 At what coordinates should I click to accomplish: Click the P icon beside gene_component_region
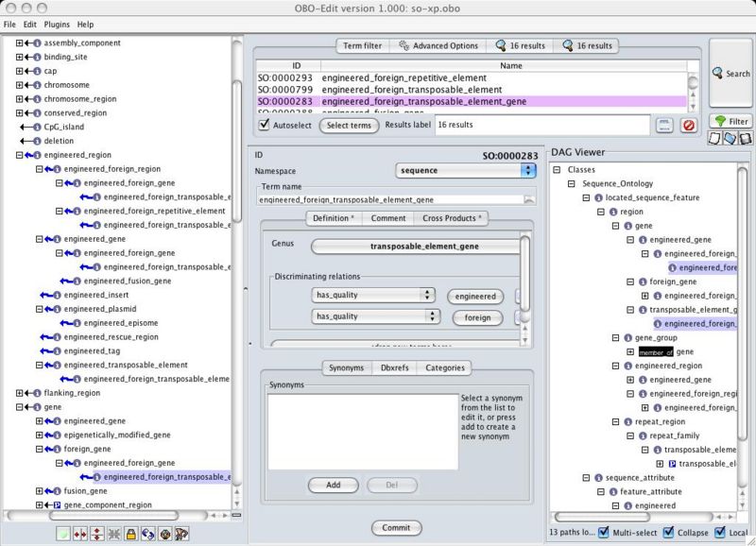pos(57,505)
